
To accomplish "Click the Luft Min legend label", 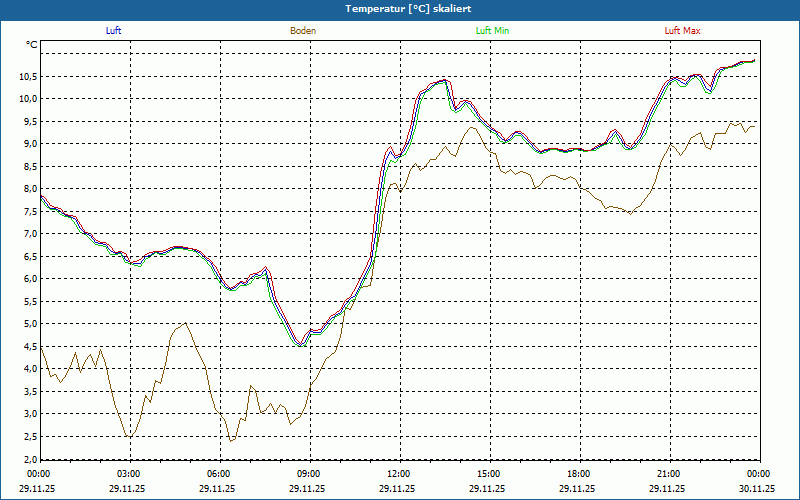I will click(492, 31).
